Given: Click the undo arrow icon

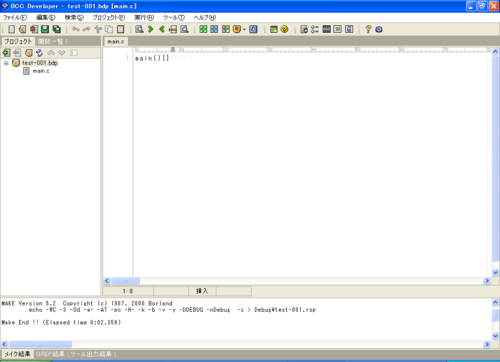Looking at the screenshot, I should click(x=76, y=29).
